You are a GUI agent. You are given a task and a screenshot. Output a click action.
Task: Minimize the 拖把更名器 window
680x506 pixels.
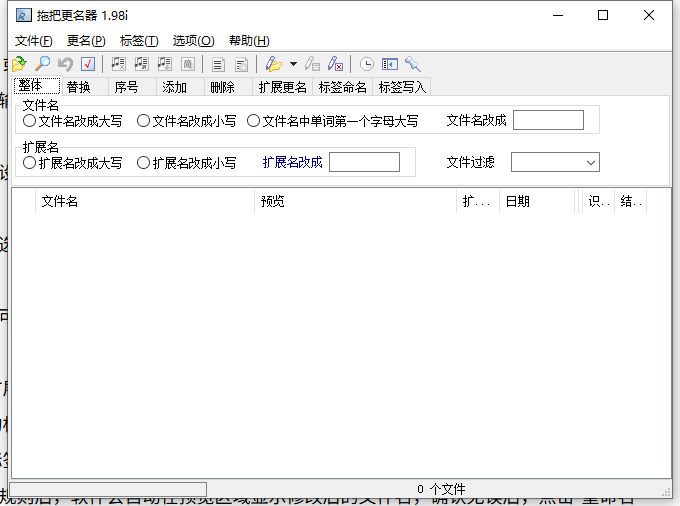point(558,16)
